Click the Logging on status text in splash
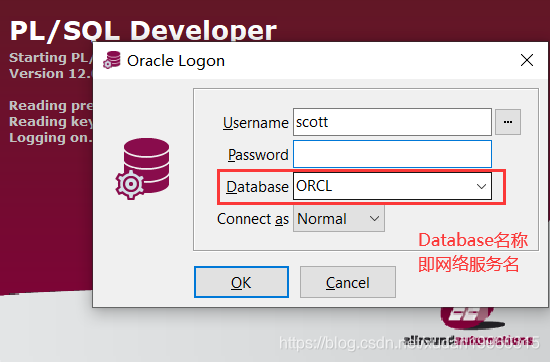 click(51, 138)
